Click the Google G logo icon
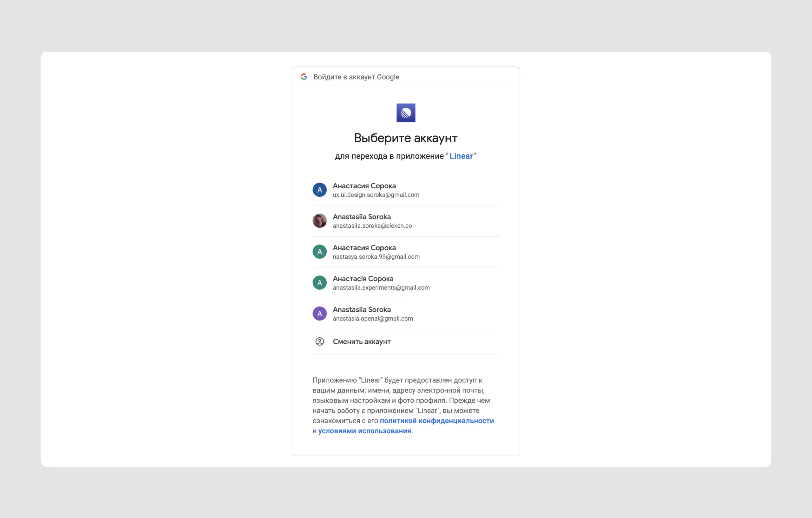 click(304, 76)
